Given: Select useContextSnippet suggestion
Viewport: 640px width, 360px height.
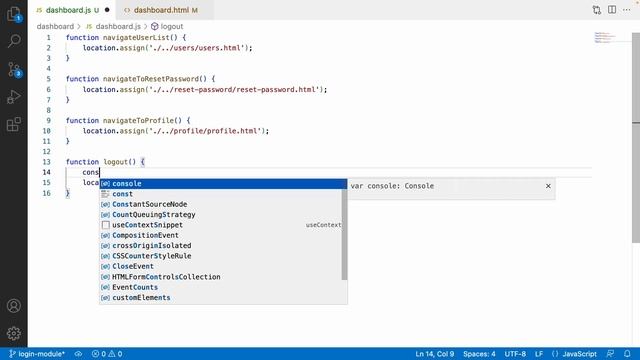Looking at the screenshot, I should pos(221,225).
